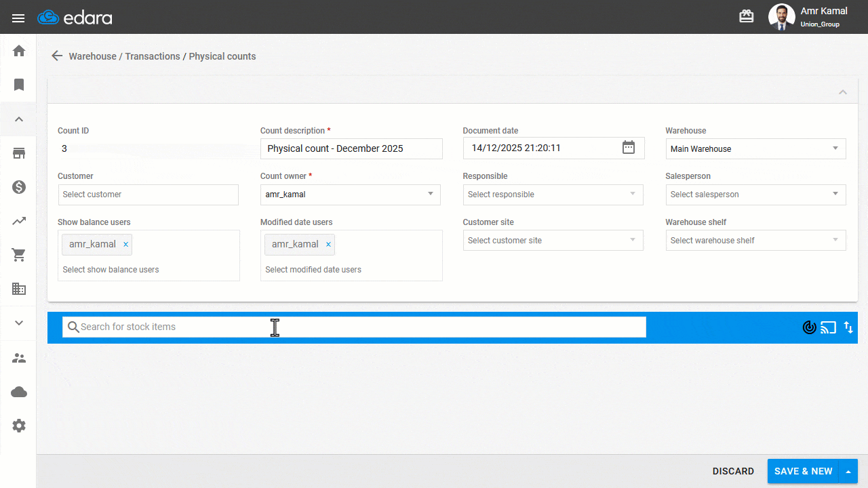Open the shopping cart sidebar icon
Screen dimensions: 868x488
[19, 255]
